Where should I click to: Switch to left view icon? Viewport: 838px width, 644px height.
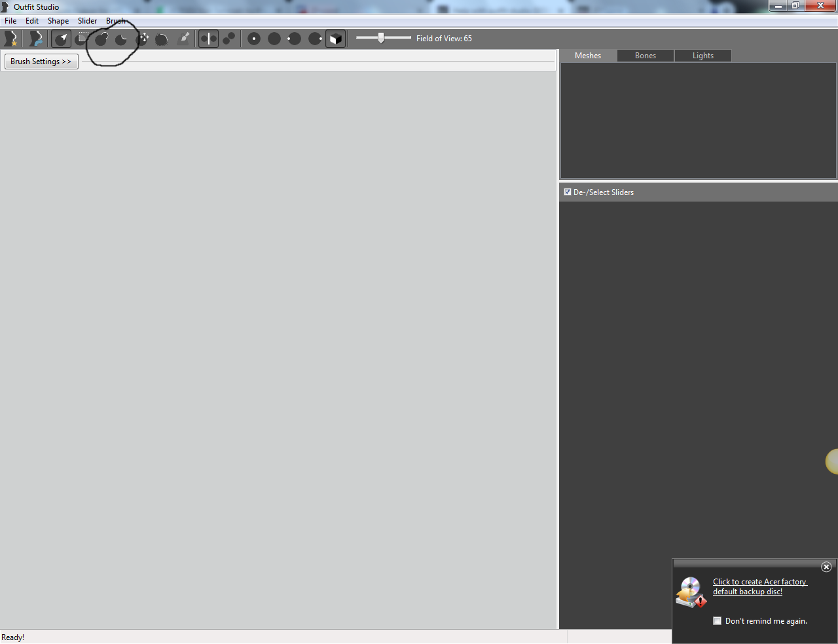[295, 39]
